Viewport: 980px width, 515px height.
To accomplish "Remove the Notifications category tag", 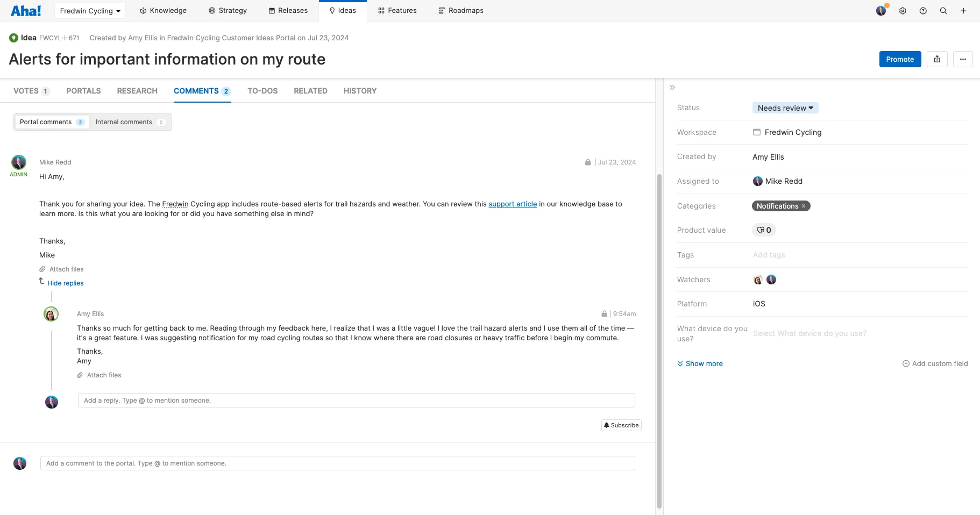I will coord(804,206).
